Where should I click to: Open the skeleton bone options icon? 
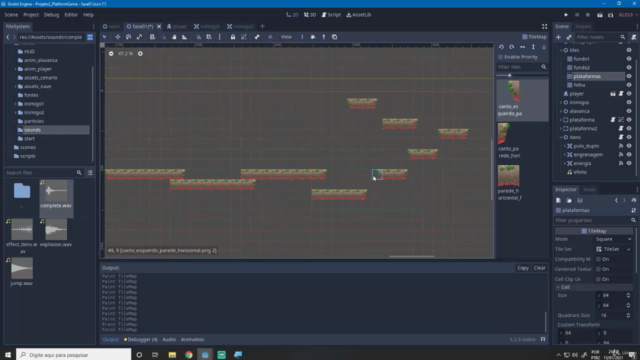tap(257, 37)
